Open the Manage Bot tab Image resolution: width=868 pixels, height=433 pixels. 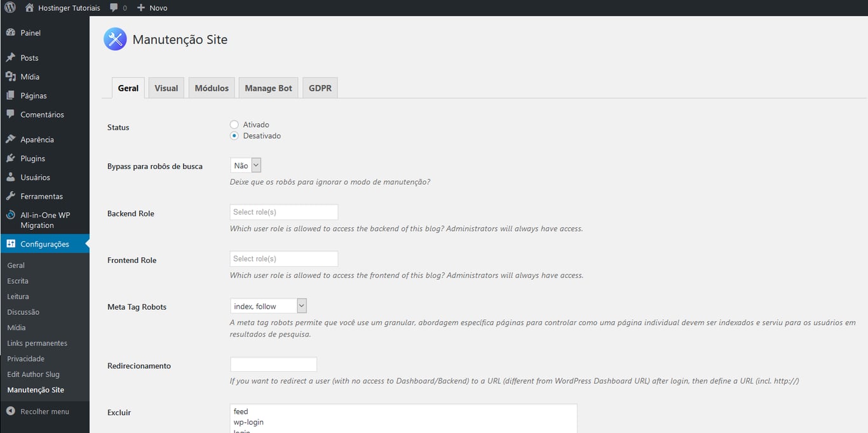[x=268, y=88]
